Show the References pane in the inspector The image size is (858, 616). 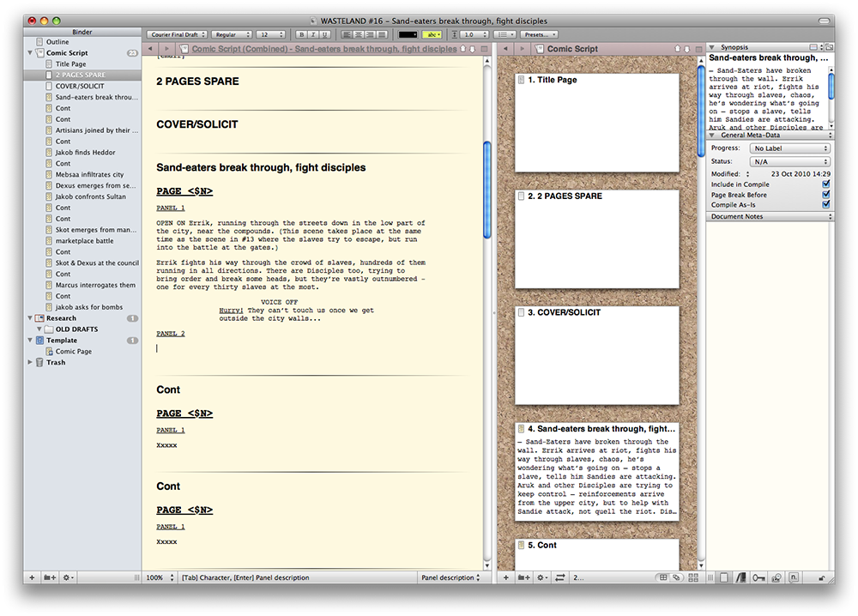[740, 578]
